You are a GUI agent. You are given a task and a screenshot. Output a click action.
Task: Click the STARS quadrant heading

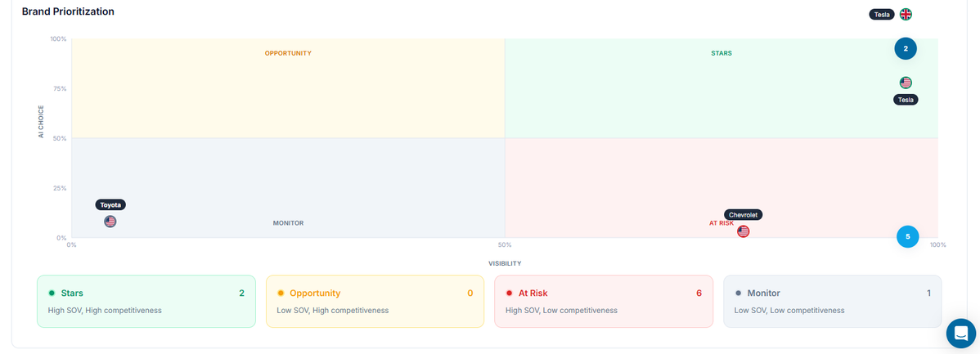722,53
